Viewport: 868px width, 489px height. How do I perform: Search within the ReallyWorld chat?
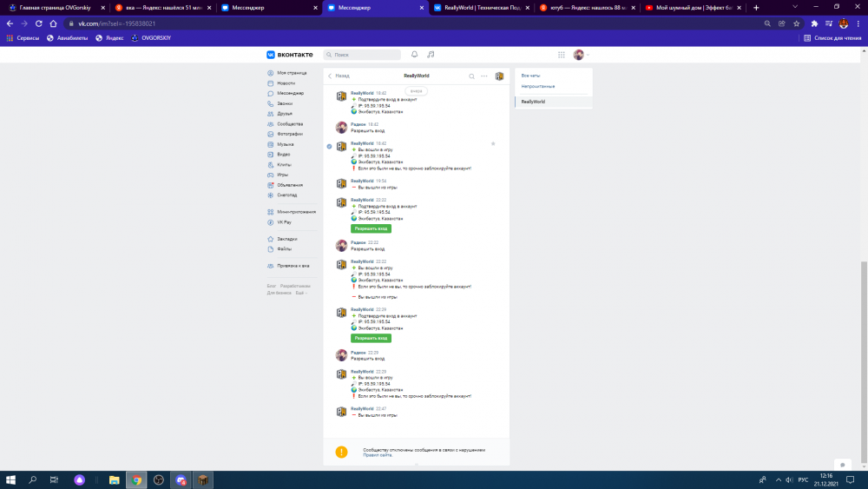click(471, 76)
